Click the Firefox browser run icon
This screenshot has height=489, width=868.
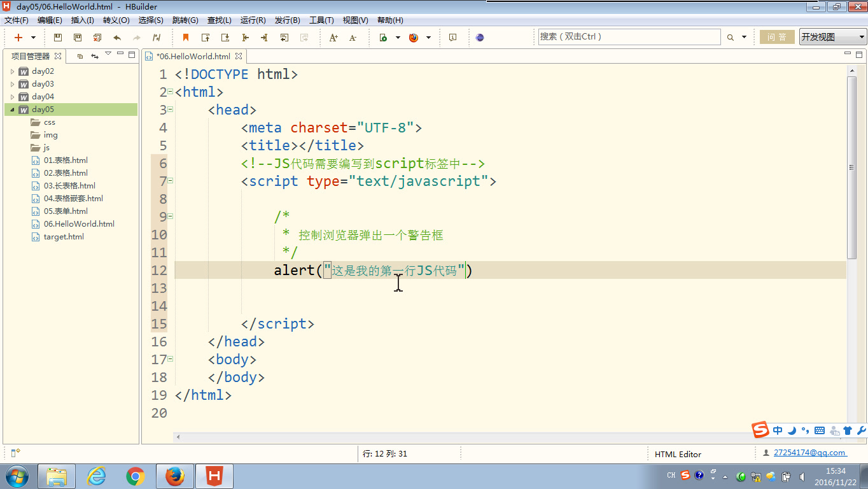414,38
